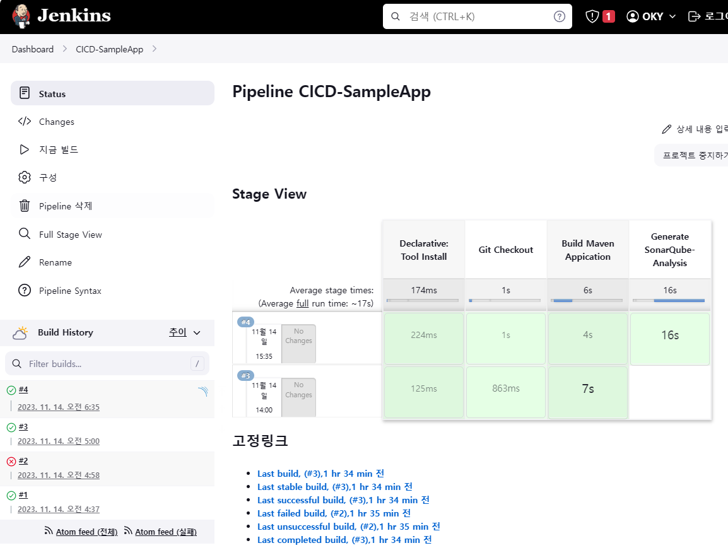Open the Changes menu item
728x560 pixels.
[112, 122]
